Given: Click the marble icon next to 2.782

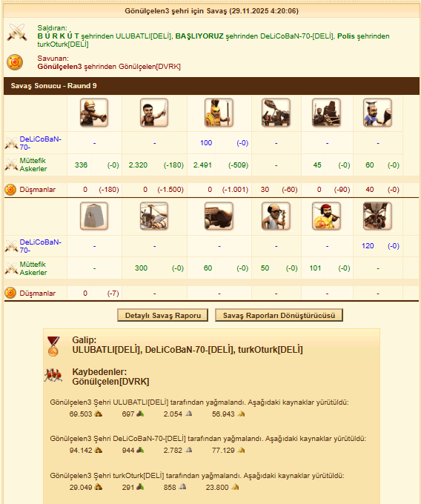Looking at the screenshot, I should (189, 450).
